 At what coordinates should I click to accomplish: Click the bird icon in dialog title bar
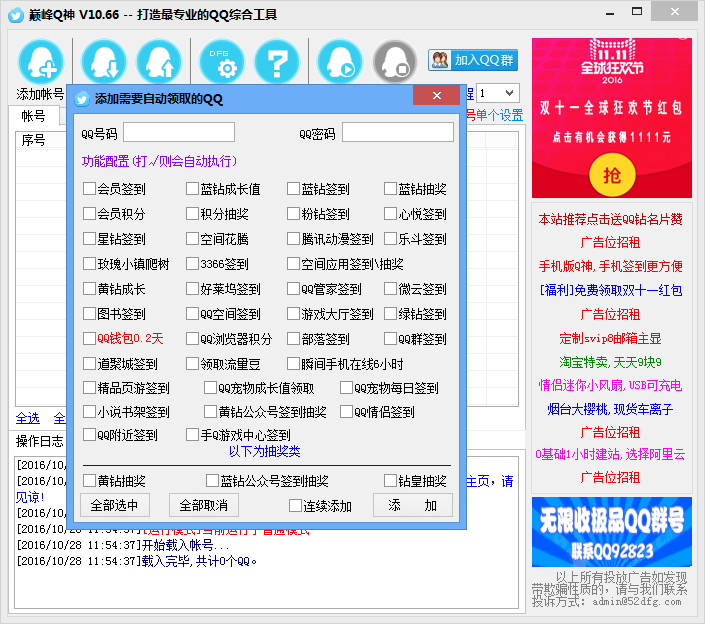tap(82, 98)
